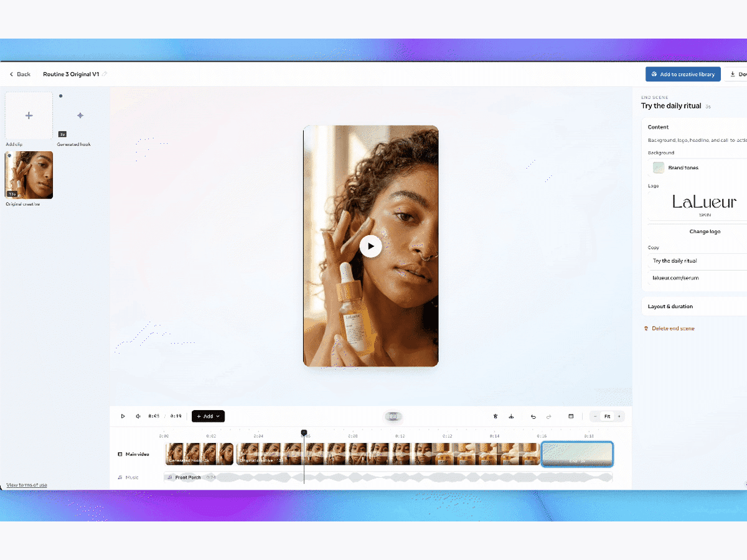Click the lalueur.com/serum URL field

pos(697,278)
